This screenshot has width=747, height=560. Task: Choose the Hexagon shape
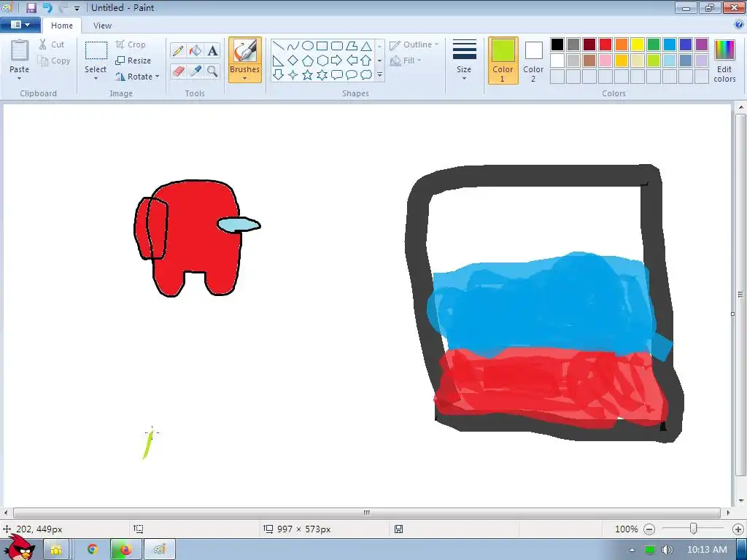(x=322, y=61)
